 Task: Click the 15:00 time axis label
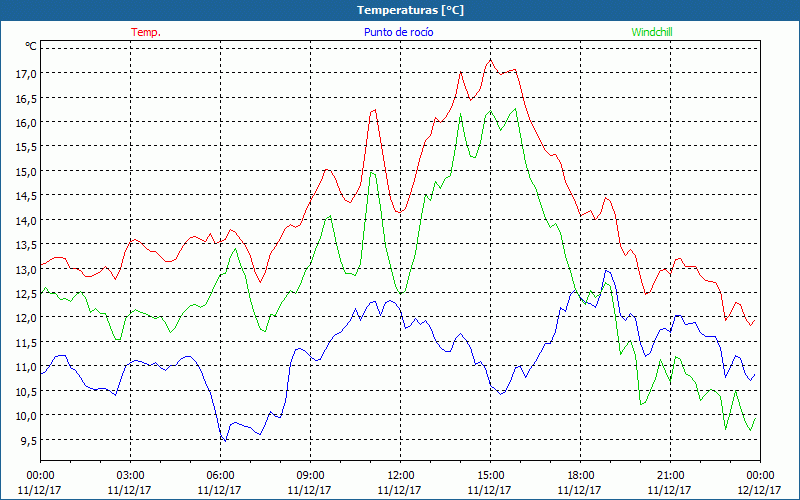pyautogui.click(x=490, y=476)
